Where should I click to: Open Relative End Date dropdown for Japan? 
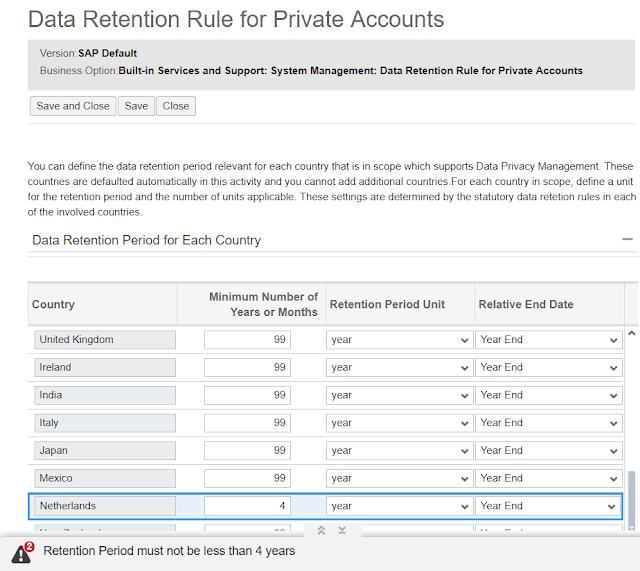coord(548,451)
